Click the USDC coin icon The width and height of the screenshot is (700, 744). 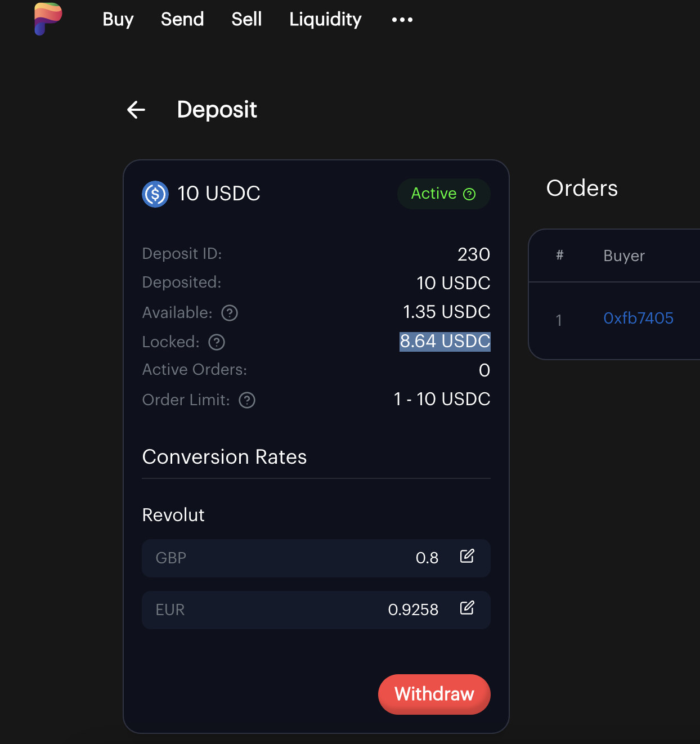155,194
